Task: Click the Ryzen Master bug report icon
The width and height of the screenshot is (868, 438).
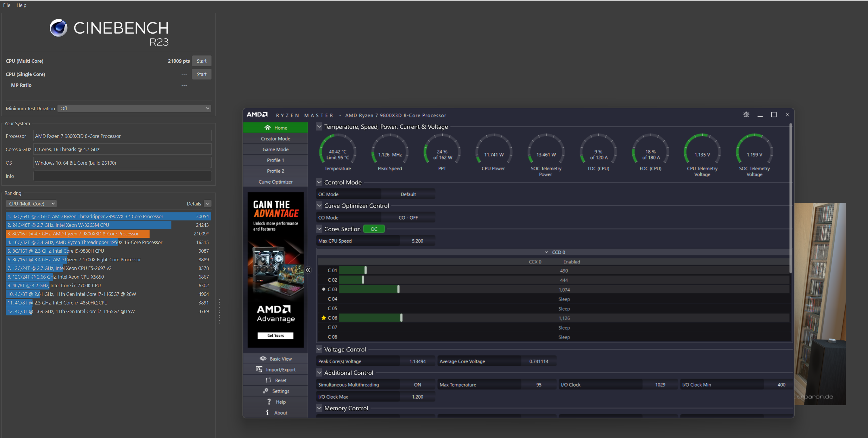Action: pyautogui.click(x=746, y=115)
